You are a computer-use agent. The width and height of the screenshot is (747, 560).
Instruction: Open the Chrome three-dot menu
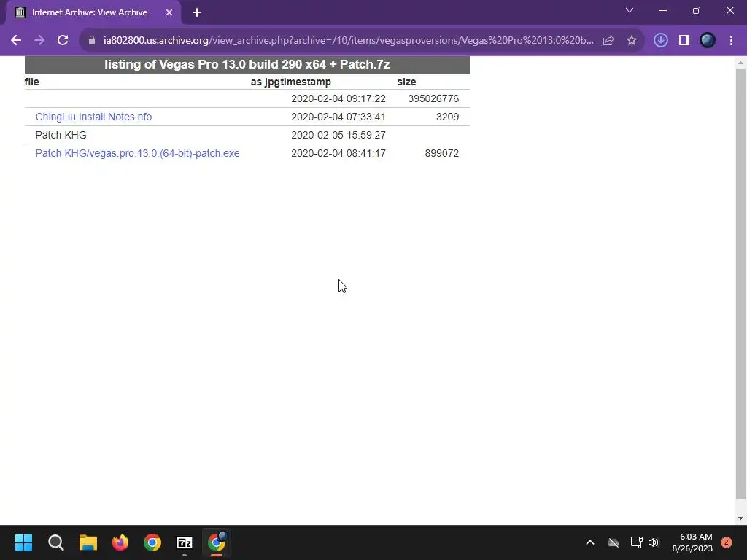(x=731, y=41)
